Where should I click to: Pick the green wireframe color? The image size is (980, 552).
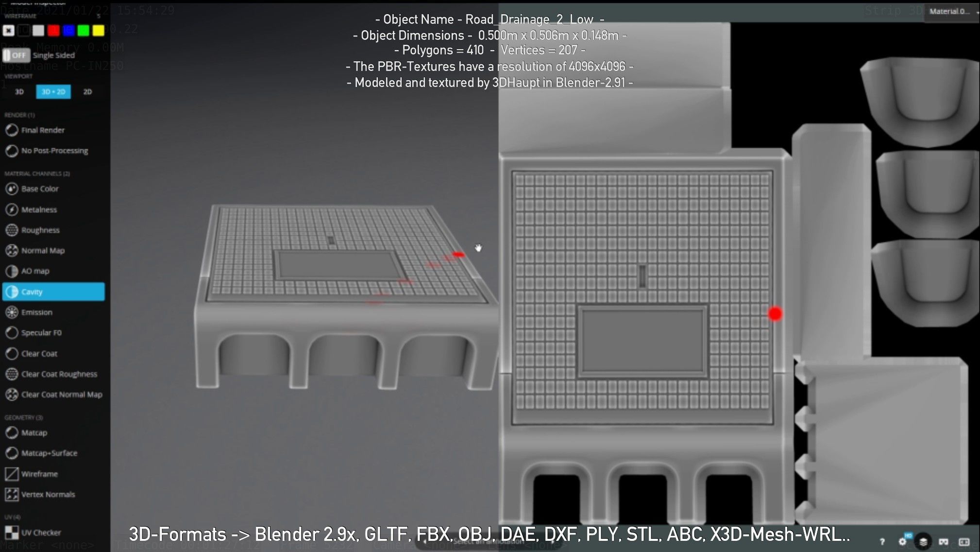click(x=84, y=31)
